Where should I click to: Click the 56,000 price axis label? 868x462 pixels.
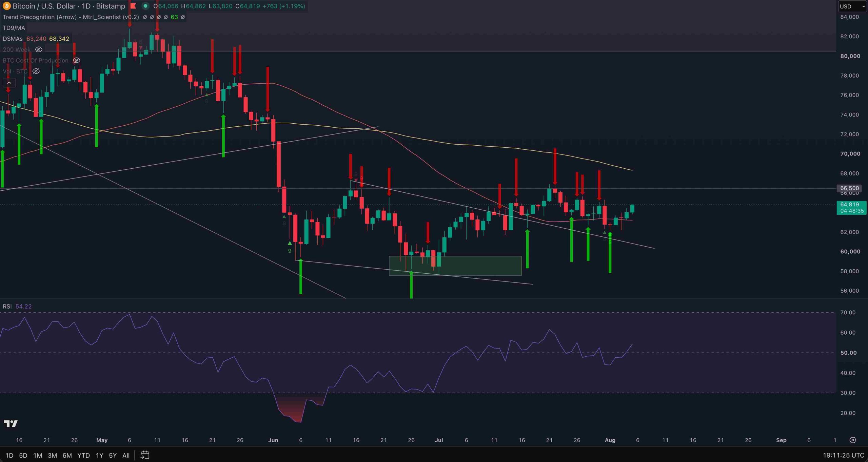[849, 291]
